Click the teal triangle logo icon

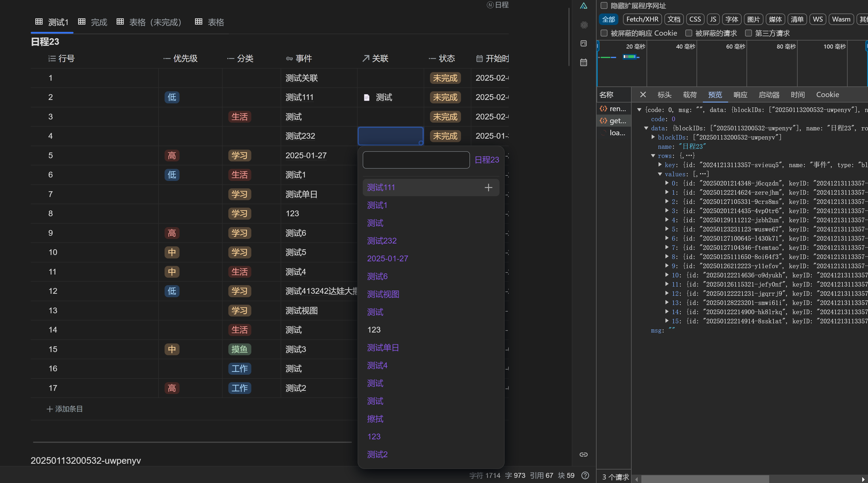pos(584,6)
